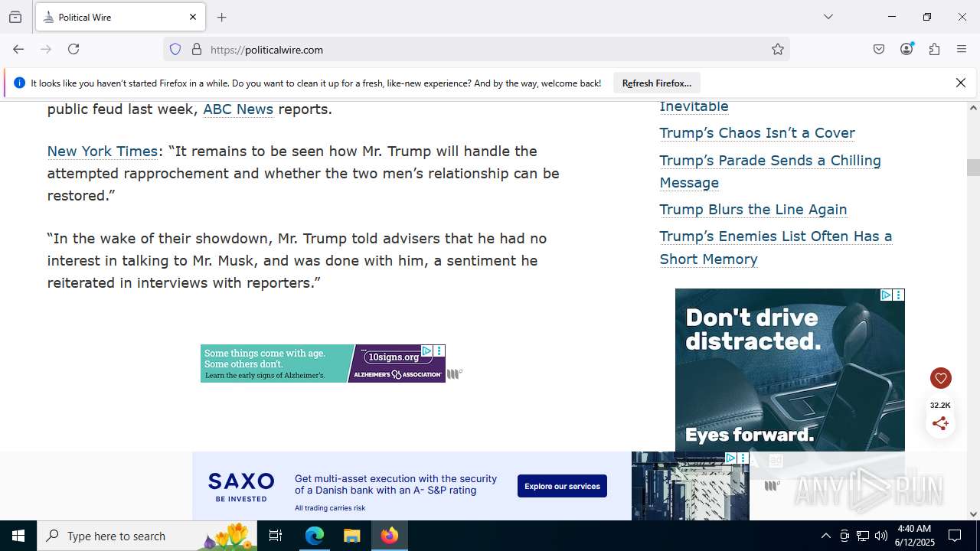Click the Type here to search box
980x551 pixels.
pyautogui.click(x=147, y=536)
